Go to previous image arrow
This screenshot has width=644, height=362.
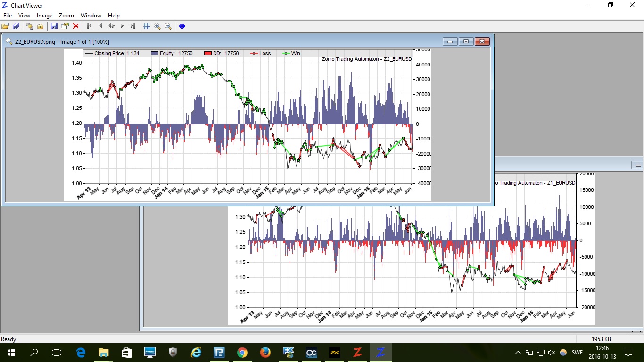(100, 26)
